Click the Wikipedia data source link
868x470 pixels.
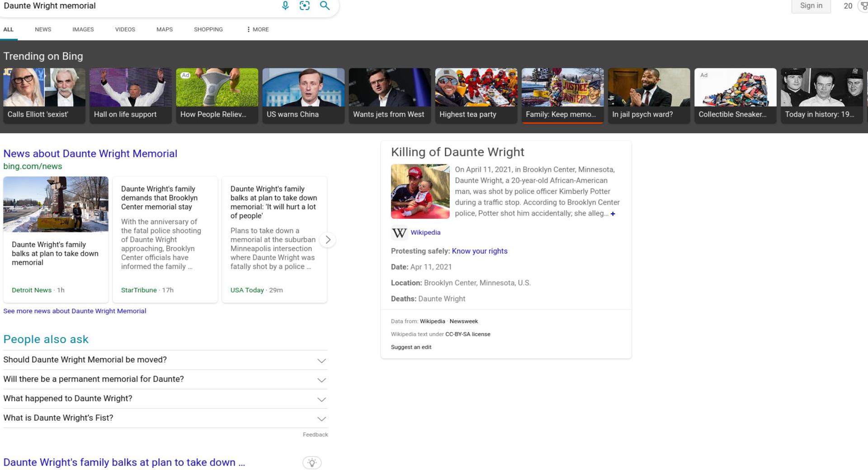tap(432, 321)
